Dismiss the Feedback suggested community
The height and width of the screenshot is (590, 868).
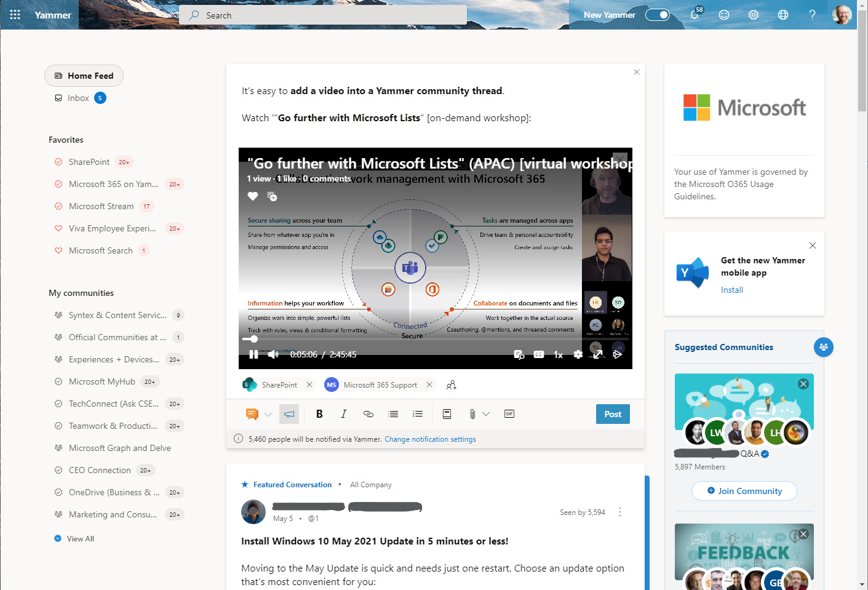pyautogui.click(x=803, y=534)
